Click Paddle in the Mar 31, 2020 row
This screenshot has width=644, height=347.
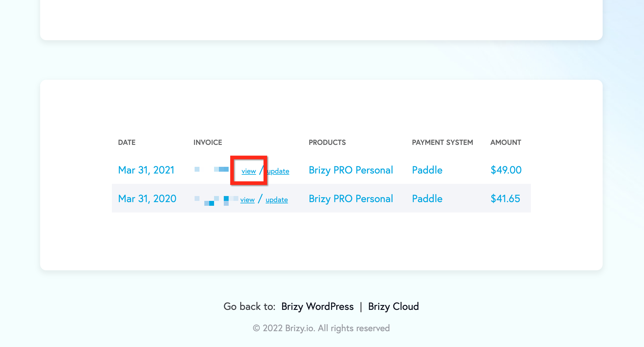[427, 198]
